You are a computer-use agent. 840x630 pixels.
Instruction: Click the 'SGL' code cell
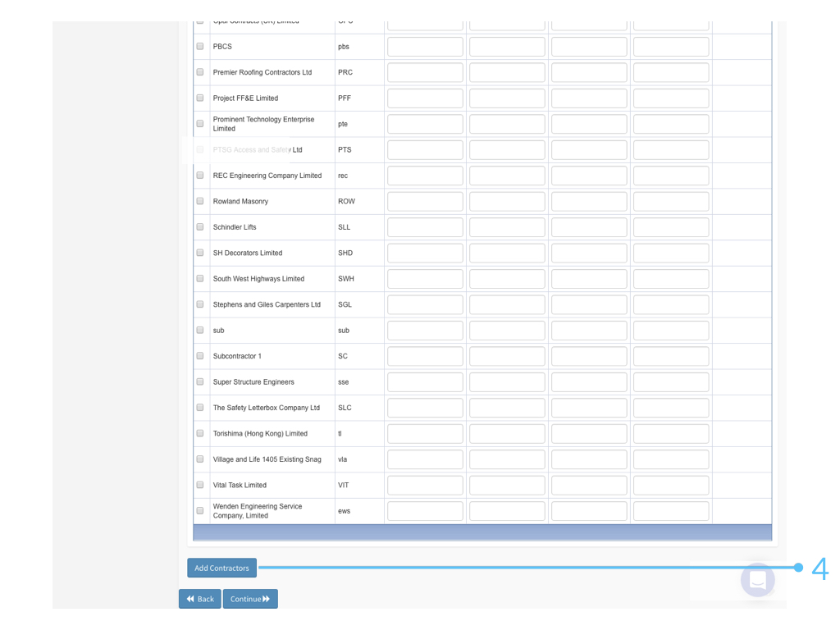[345, 304]
